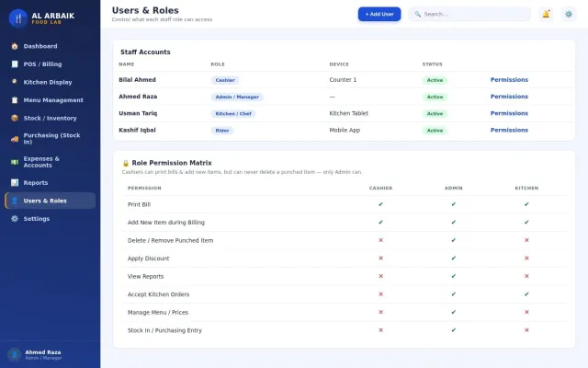Click the Al Arbaik fork-and-knife logo

click(x=18, y=18)
